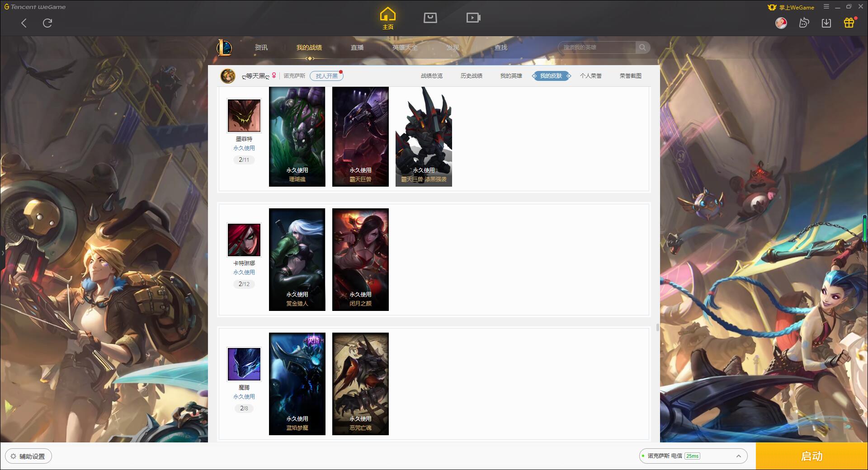Focus the 搜索我的英雄 search field
This screenshot has height=470, width=868.
[x=597, y=47]
